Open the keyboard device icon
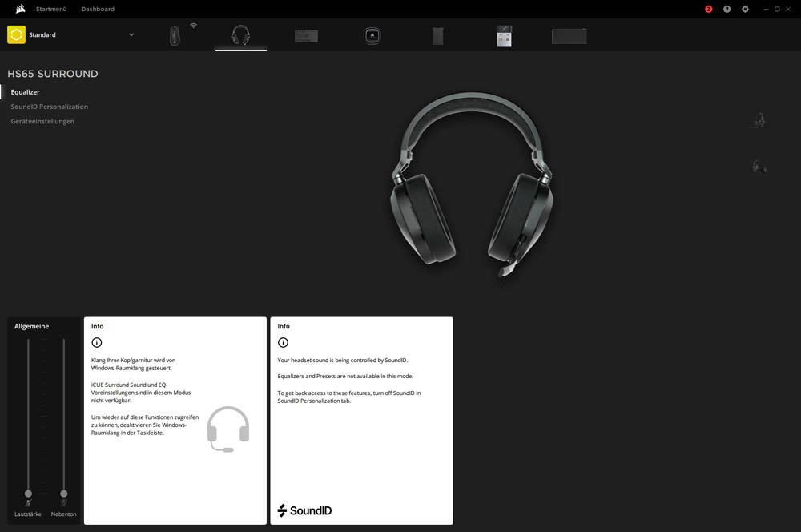This screenshot has height=532, width=801. 306,36
